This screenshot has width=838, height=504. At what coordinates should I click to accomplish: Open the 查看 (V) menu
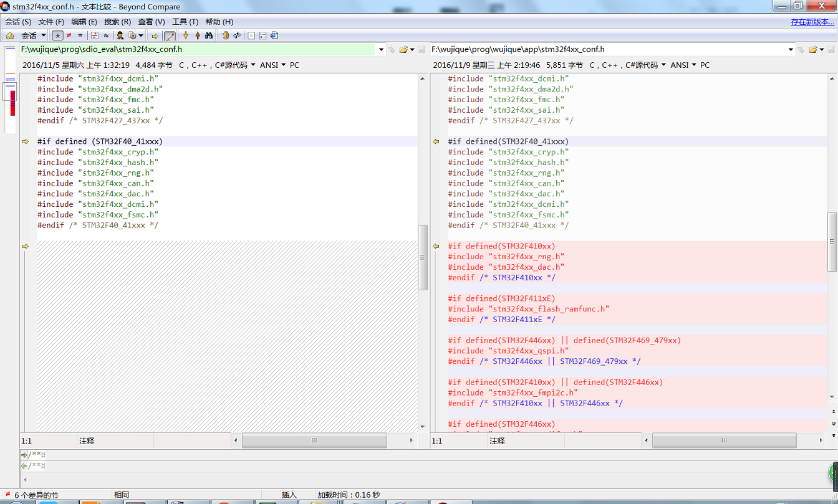point(151,22)
